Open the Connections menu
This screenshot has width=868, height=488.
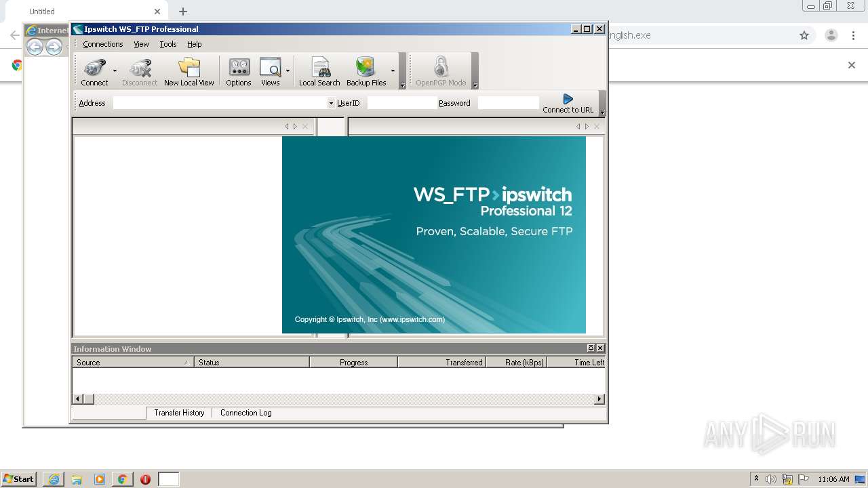(103, 44)
